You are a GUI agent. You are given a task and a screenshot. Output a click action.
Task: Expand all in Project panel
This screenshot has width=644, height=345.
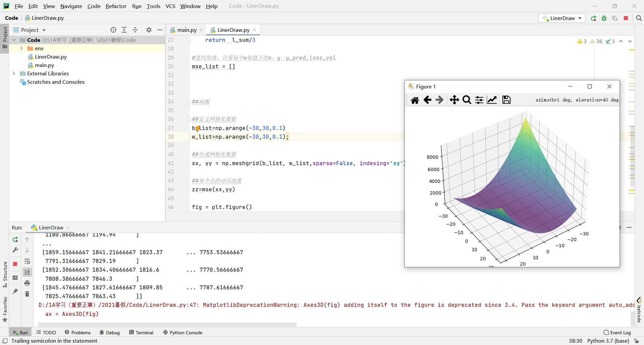pyautogui.click(x=124, y=30)
